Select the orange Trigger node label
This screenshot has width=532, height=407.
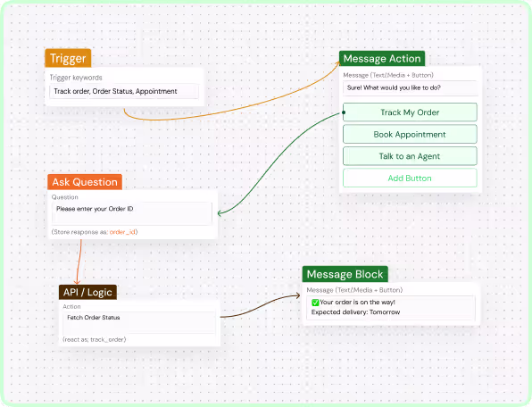point(68,58)
